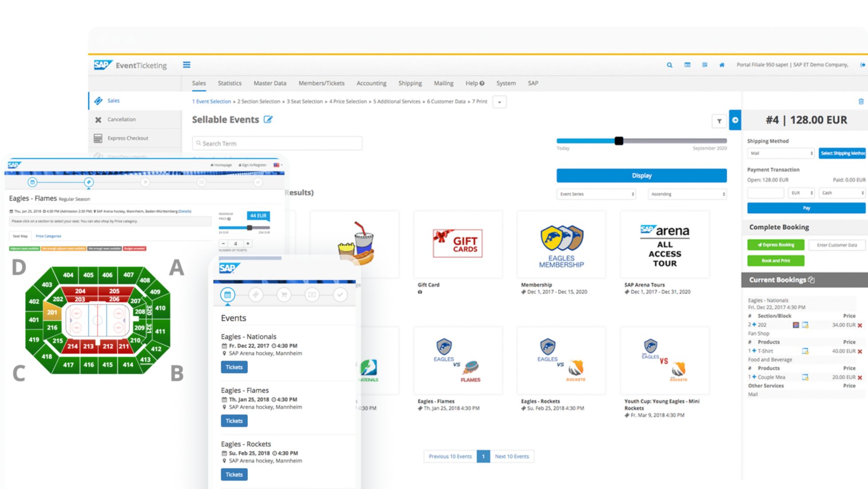This screenshot has height=489, width=868.
Task: Open the hamburger navigation menu
Action: pyautogui.click(x=187, y=64)
